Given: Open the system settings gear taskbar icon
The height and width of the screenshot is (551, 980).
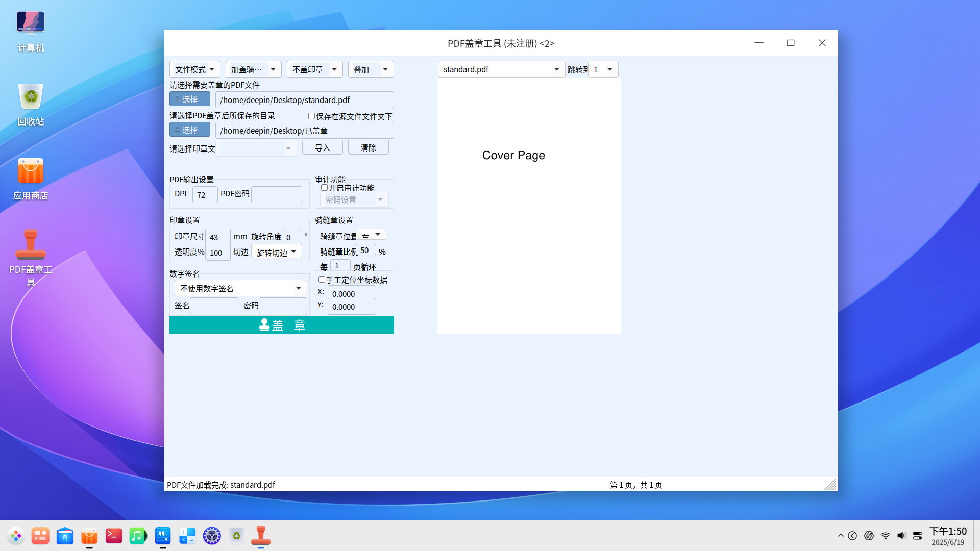Looking at the screenshot, I should click(212, 536).
